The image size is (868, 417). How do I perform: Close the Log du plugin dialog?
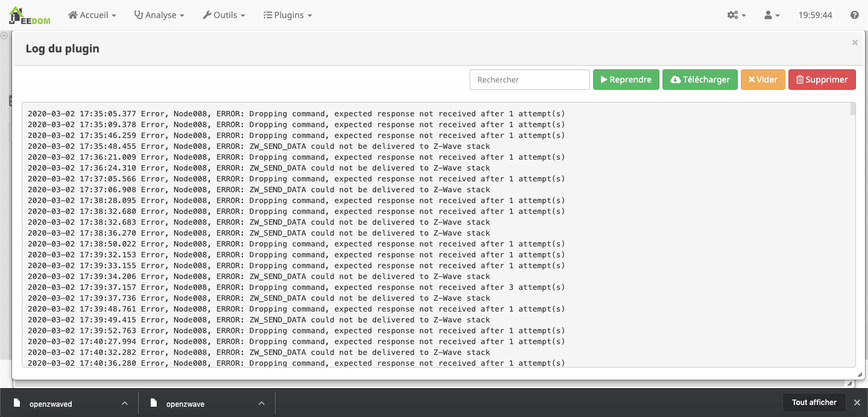click(855, 43)
